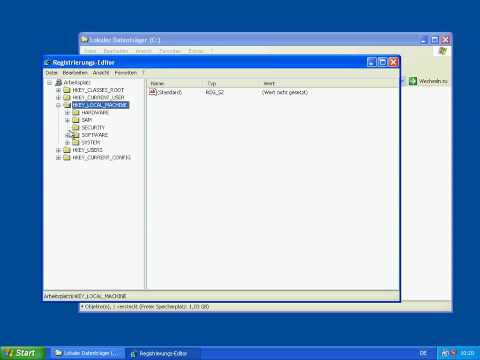
Task: Switch to Lokaler Datenträger taskbar button
Action: 87,353
